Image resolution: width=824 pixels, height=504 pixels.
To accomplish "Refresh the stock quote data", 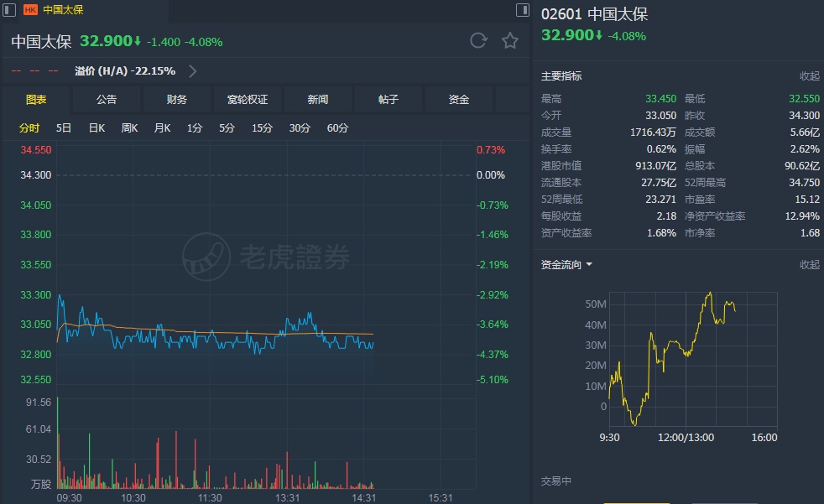I will coord(478,40).
